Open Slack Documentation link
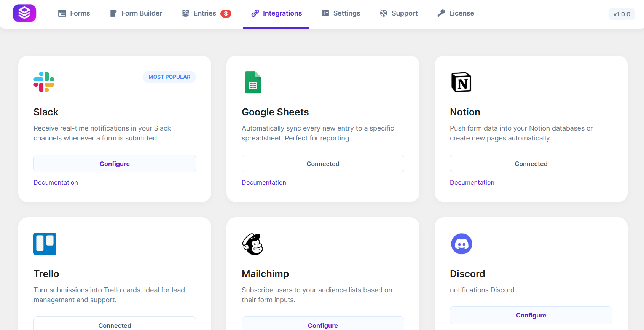This screenshot has height=330, width=644. [x=56, y=182]
